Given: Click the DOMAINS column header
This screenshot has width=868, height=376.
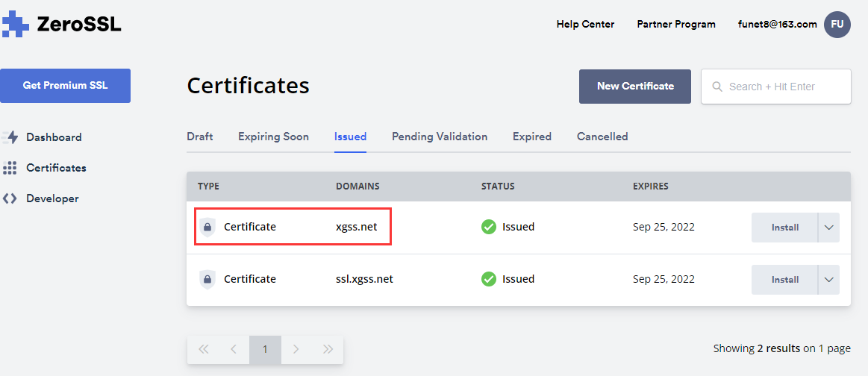Looking at the screenshot, I should click(x=357, y=187).
